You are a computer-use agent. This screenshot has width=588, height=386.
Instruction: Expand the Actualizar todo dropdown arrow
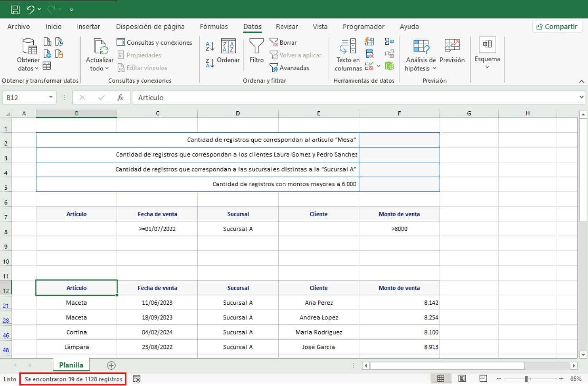pyautogui.click(x=107, y=69)
